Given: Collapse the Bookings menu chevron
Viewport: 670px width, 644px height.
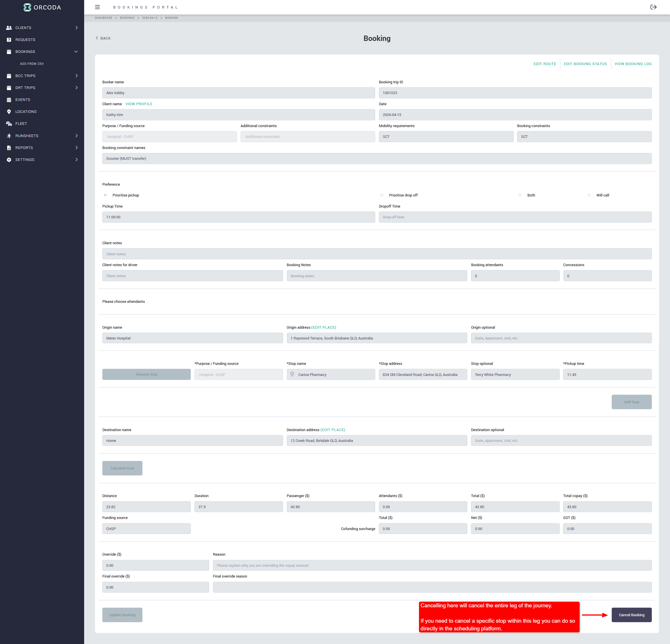Looking at the screenshot, I should 76,52.
